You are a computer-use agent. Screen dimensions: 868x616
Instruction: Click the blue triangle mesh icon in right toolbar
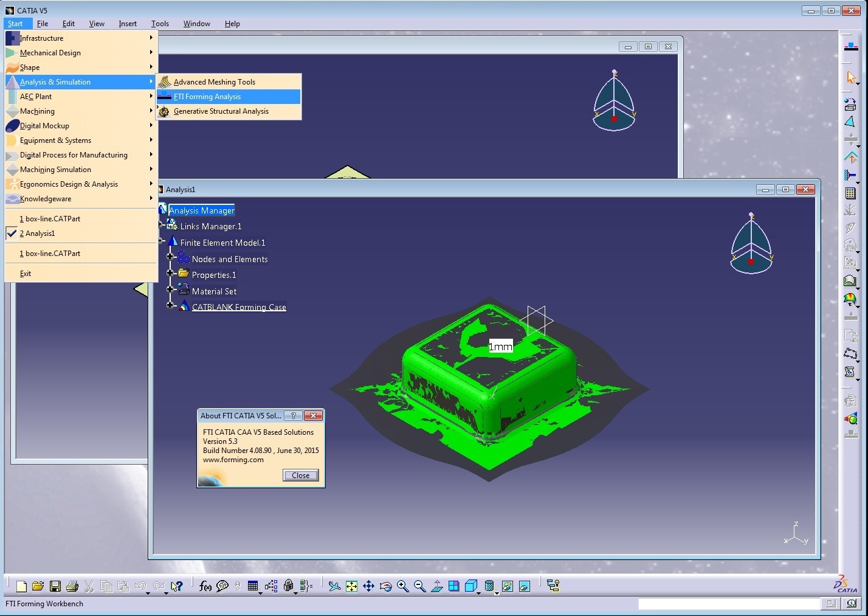(850, 122)
